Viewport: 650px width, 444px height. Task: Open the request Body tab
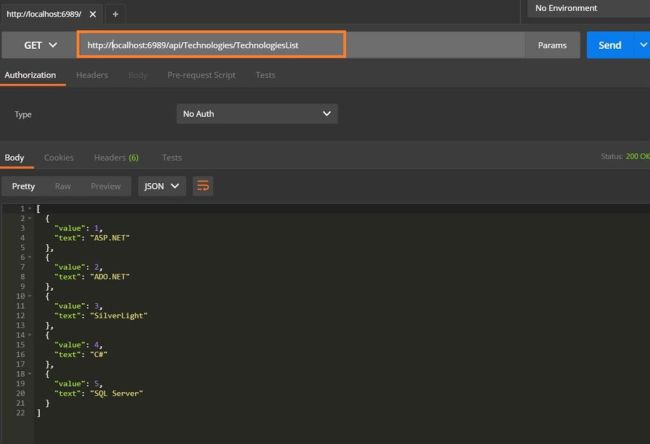(138, 75)
